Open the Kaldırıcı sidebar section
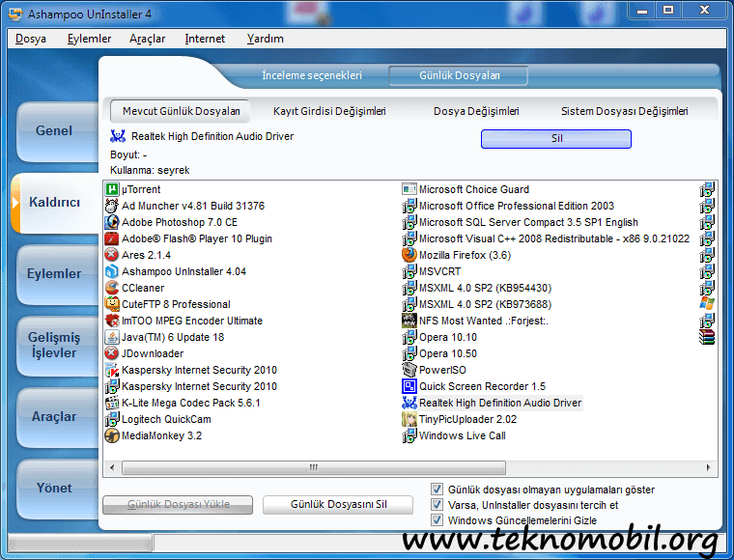 coord(54,203)
